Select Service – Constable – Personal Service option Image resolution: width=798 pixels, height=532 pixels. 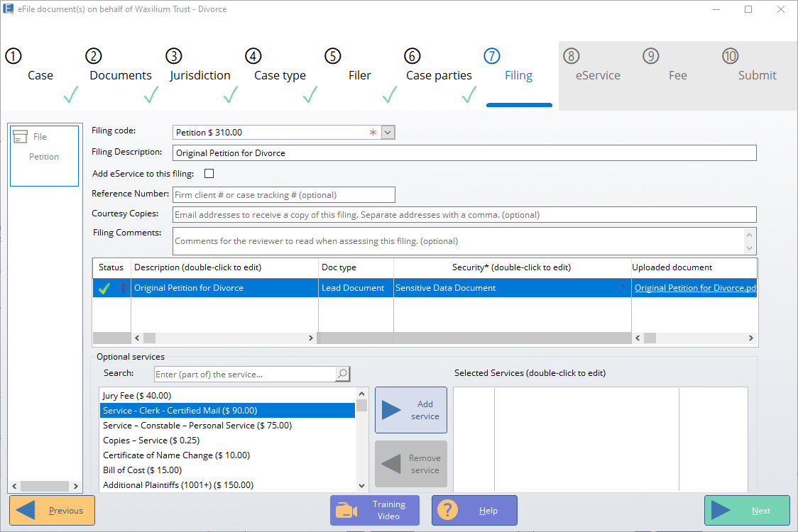click(197, 426)
